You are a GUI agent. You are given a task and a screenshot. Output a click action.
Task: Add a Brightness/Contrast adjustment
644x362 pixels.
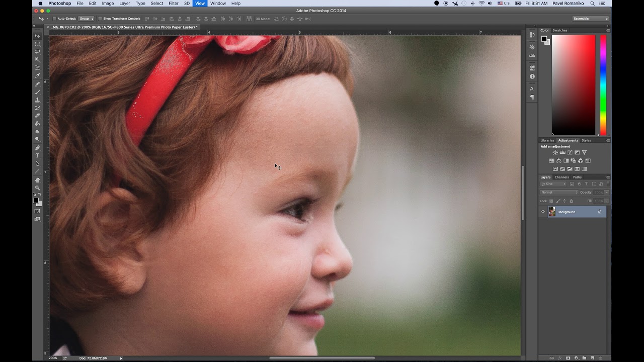(x=555, y=152)
